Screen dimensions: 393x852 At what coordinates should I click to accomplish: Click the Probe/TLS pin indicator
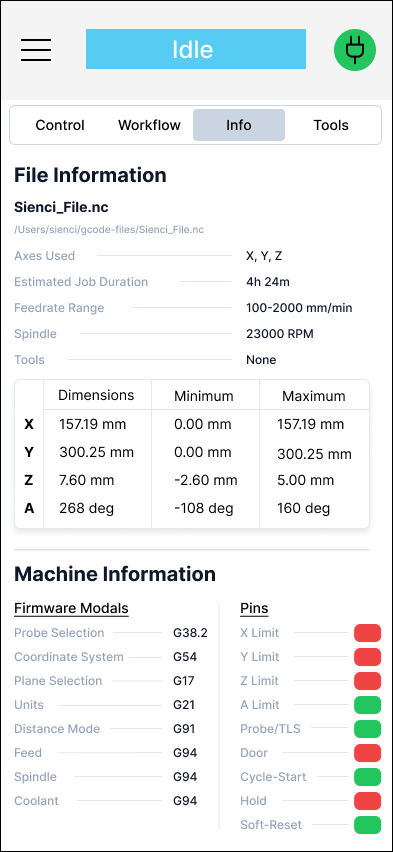coord(367,729)
